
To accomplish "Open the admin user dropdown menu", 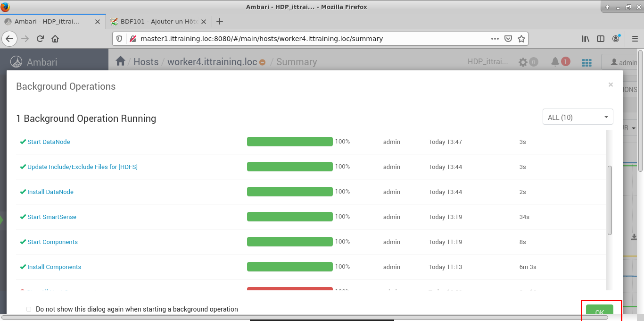I will (x=622, y=62).
